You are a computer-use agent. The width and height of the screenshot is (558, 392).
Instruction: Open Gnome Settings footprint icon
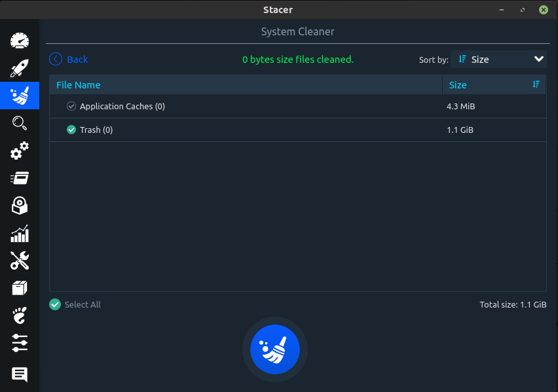(x=20, y=315)
